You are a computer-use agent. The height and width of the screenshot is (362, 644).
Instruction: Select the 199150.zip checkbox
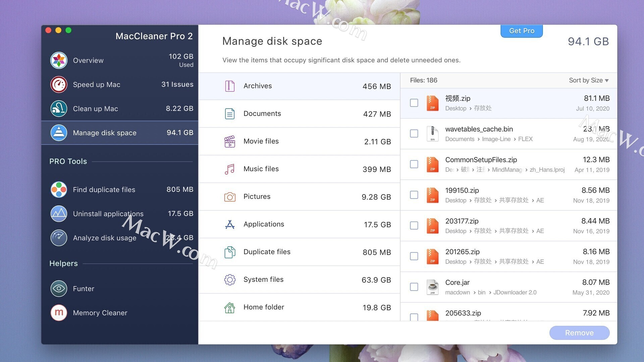coord(414,195)
